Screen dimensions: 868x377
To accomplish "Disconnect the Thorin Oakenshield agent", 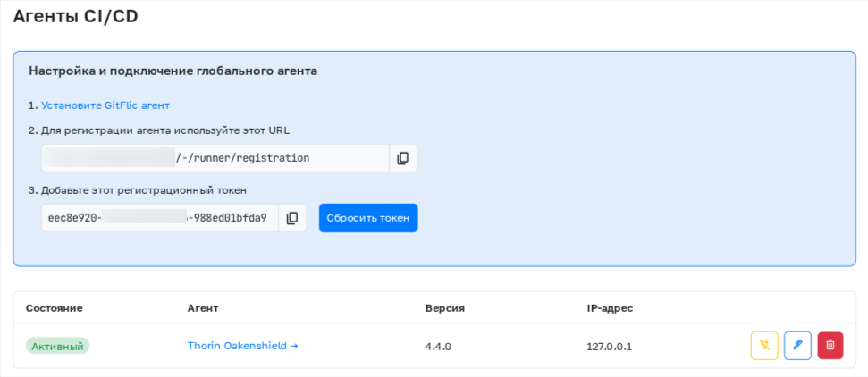I will [x=764, y=346].
